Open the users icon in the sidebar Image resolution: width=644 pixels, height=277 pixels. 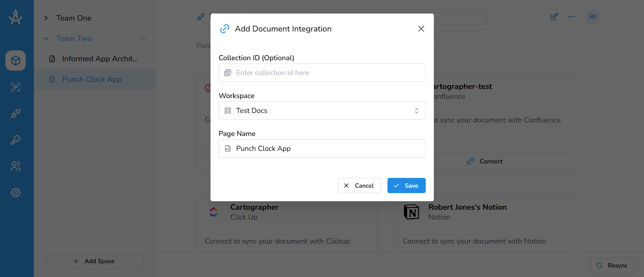pyautogui.click(x=16, y=166)
